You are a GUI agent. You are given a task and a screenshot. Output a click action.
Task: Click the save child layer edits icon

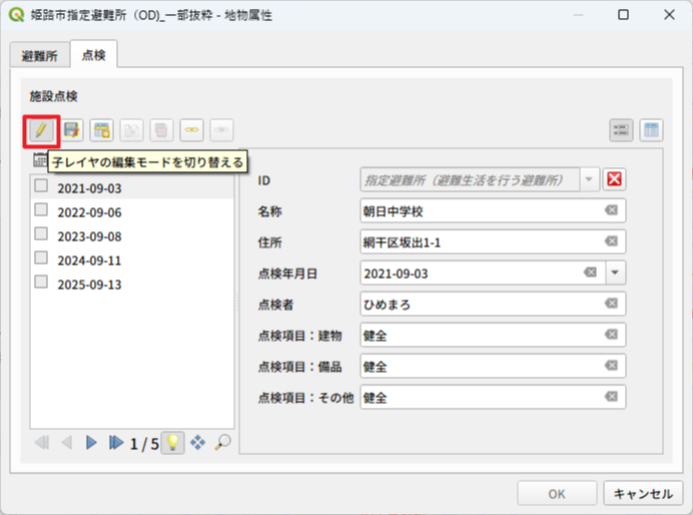click(72, 130)
